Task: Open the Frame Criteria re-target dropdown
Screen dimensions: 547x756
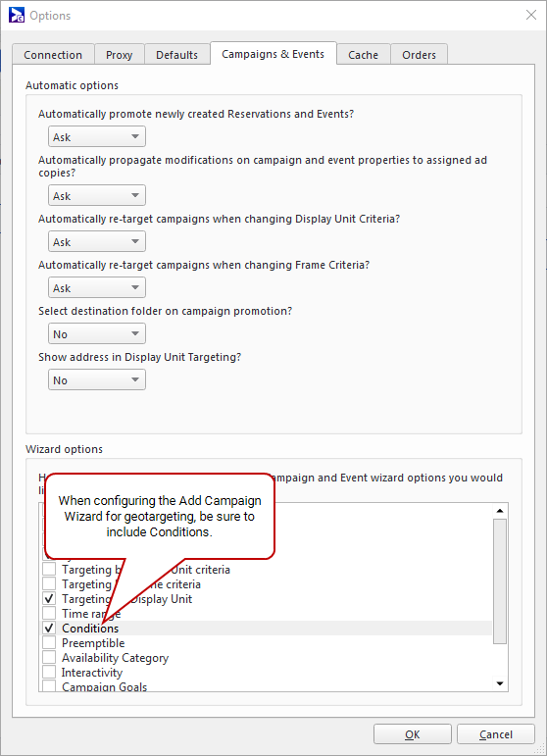Action: tap(97, 288)
